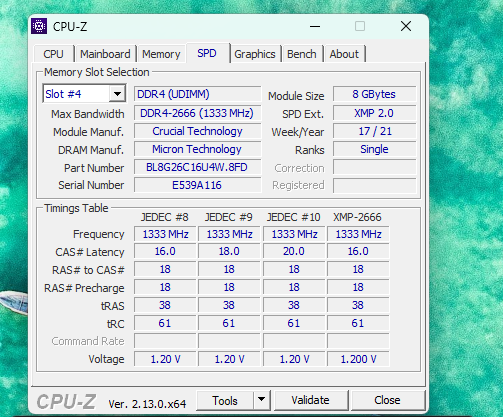Click the Ver. 2.13.0.x64 version text
The image size is (503, 417).
coord(147,404)
